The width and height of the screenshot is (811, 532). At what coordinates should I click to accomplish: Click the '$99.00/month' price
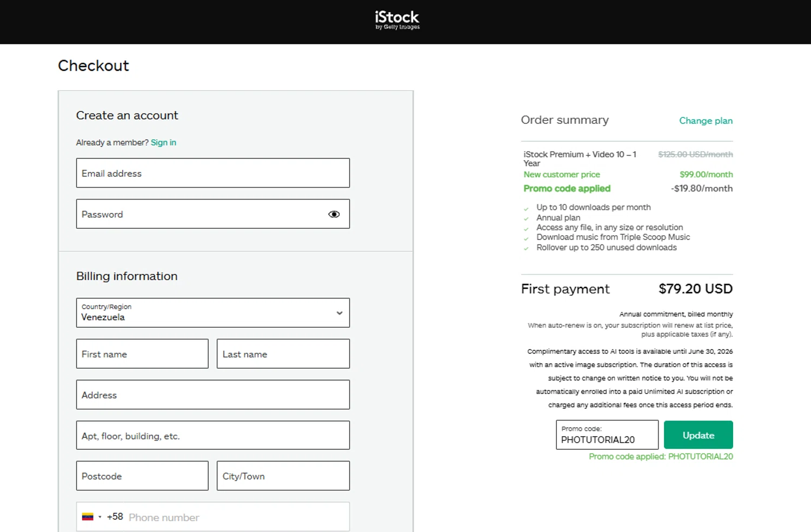[x=706, y=174]
